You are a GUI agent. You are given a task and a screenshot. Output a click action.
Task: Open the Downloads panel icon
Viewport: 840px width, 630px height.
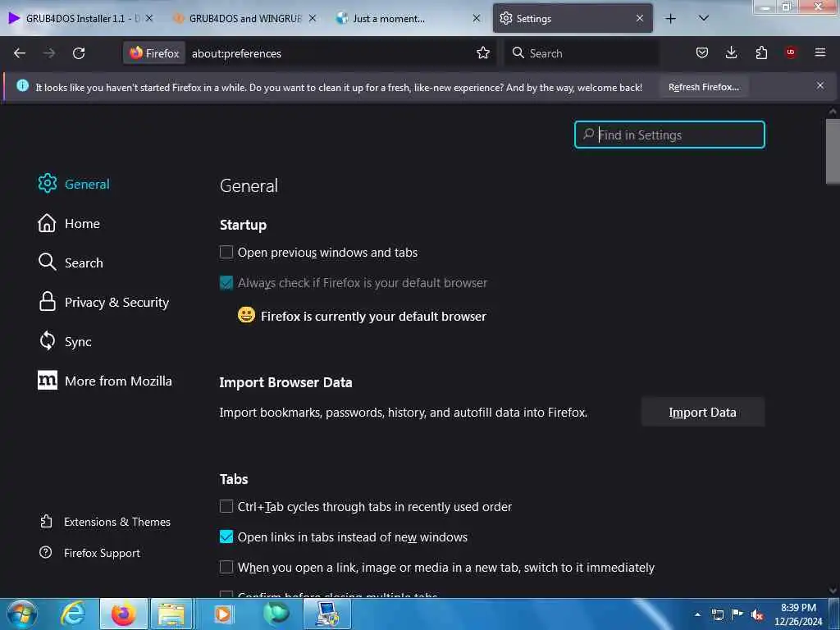click(731, 52)
